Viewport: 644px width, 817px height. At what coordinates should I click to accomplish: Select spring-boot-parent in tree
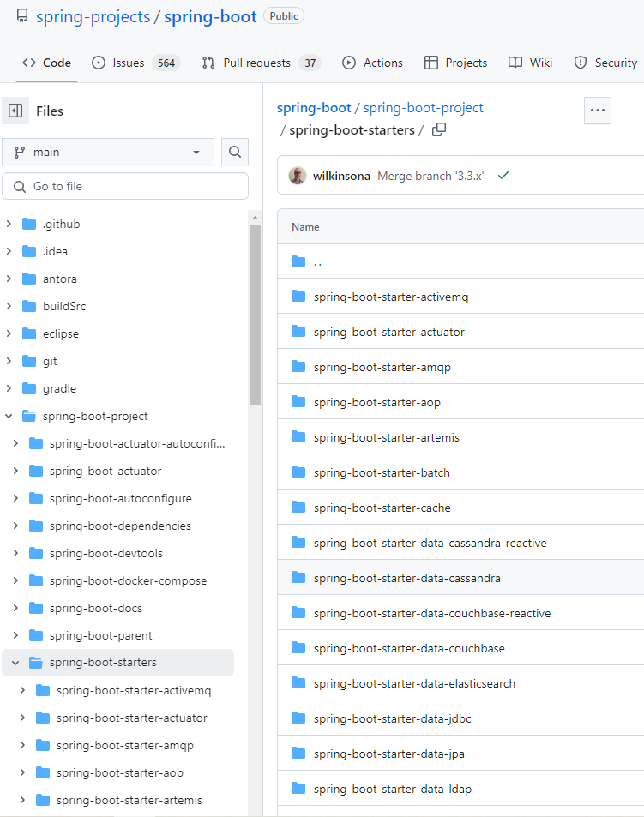(x=100, y=635)
